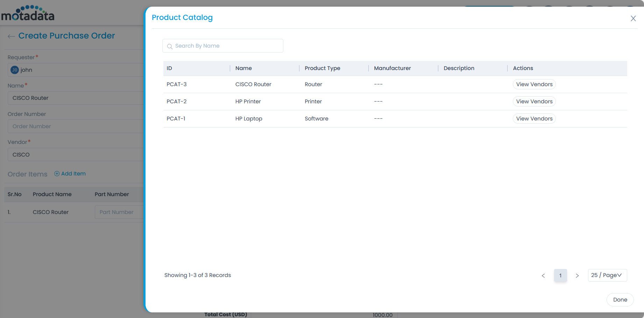Go to previous page arrow
The width and height of the screenshot is (644, 318).
point(543,276)
